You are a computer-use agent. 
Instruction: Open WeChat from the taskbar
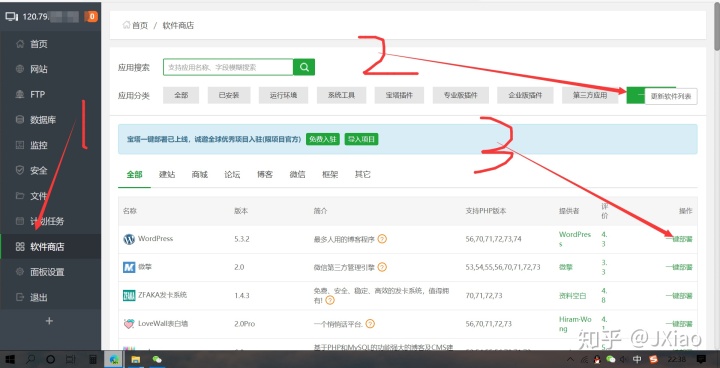coord(157,359)
